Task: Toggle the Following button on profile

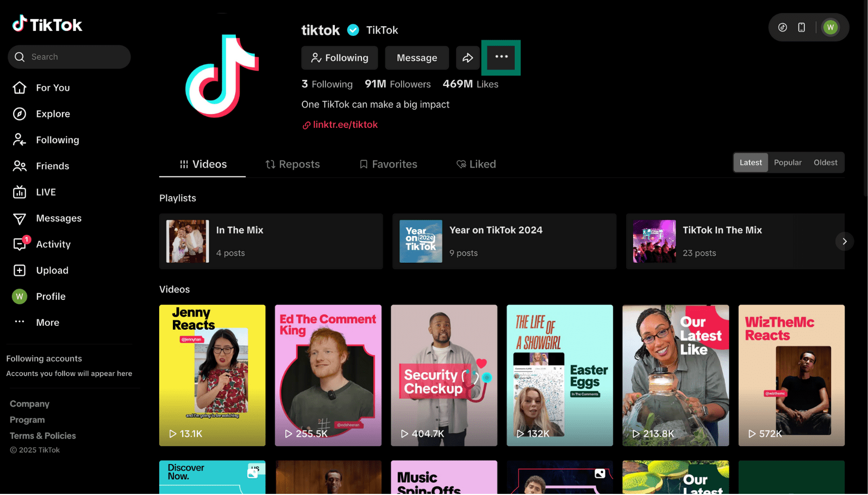Action: 340,58
